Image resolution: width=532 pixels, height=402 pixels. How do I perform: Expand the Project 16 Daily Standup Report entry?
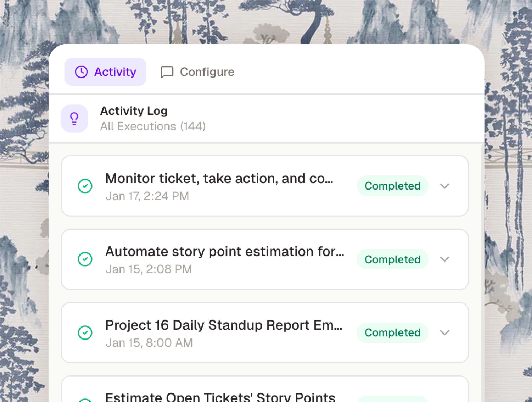coord(445,333)
